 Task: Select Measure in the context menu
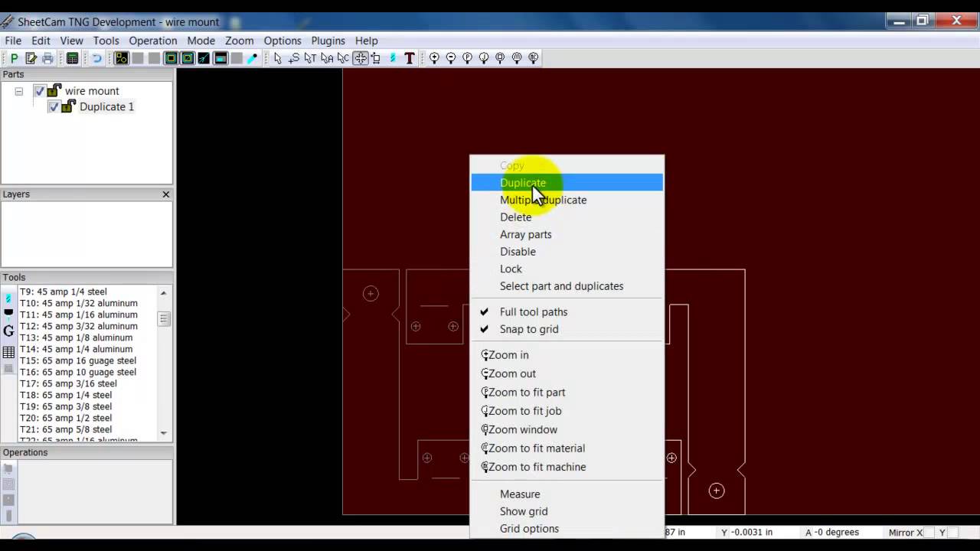click(566, 494)
